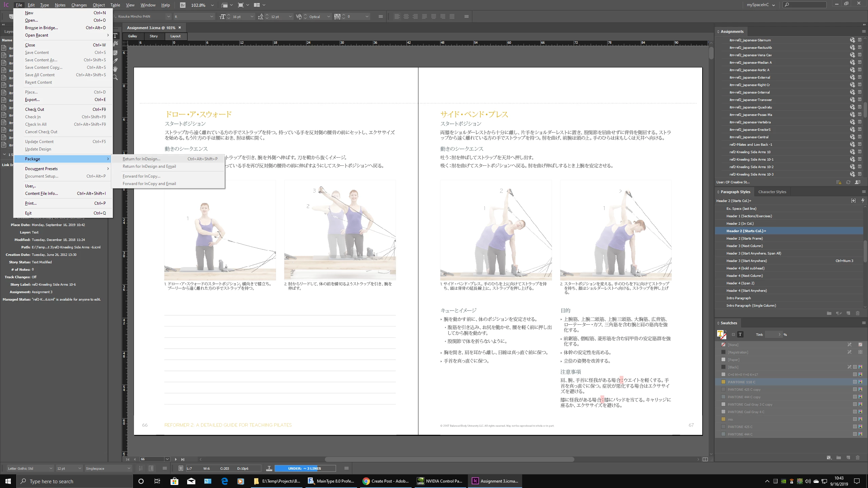This screenshot has height=488, width=868.
Task: Open Chrome Create Post taskbar item
Action: coord(386,481)
